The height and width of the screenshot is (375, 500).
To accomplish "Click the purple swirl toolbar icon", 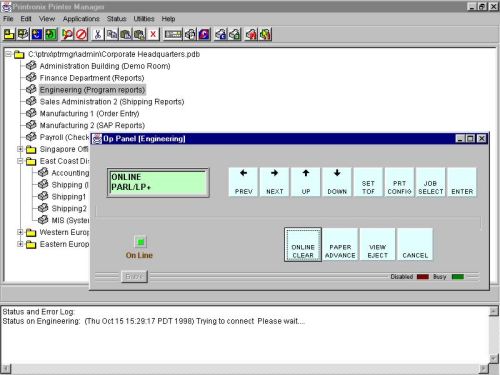I will pos(204,34).
